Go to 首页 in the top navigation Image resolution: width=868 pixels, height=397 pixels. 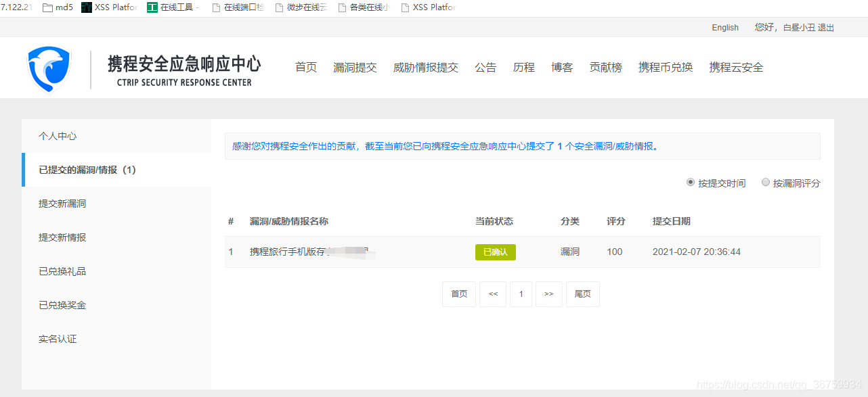(x=306, y=68)
